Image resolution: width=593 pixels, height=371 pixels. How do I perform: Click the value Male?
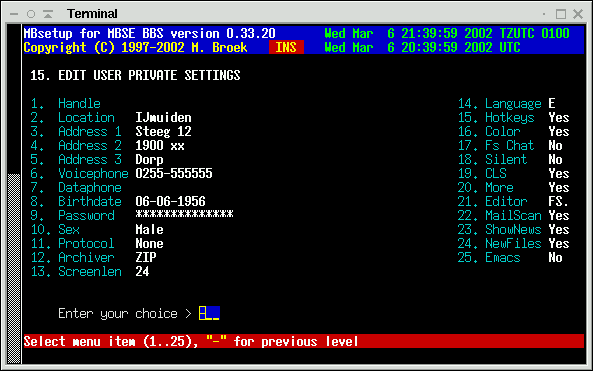point(149,229)
